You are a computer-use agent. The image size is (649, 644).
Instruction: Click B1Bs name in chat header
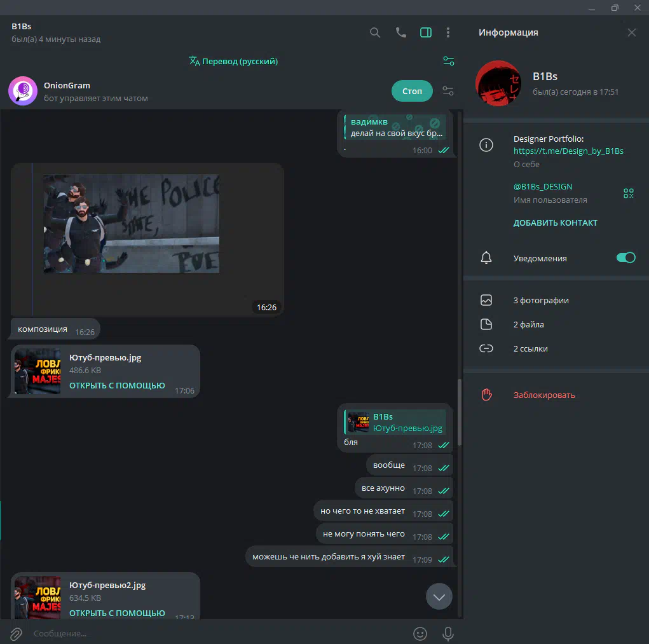click(x=22, y=27)
